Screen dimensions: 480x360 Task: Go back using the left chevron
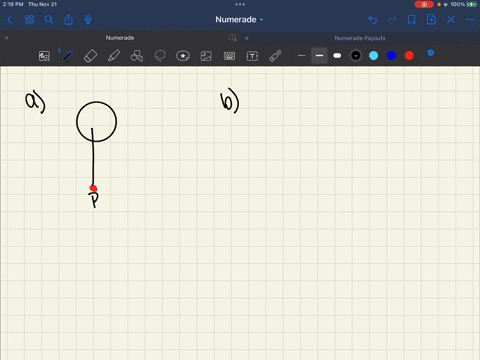(x=9, y=20)
